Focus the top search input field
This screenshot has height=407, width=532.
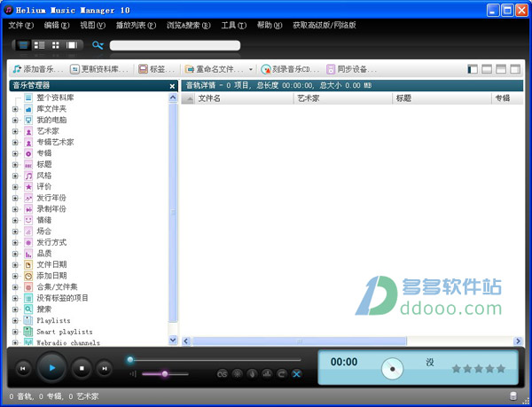pos(175,45)
